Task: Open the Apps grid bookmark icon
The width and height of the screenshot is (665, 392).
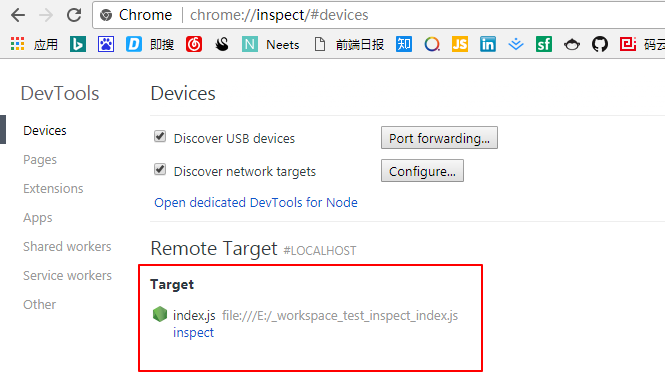Action: 17,44
